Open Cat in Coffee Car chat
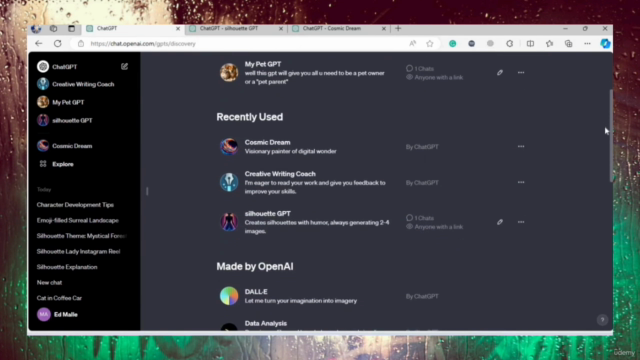The width and height of the screenshot is (640, 360). point(59,298)
